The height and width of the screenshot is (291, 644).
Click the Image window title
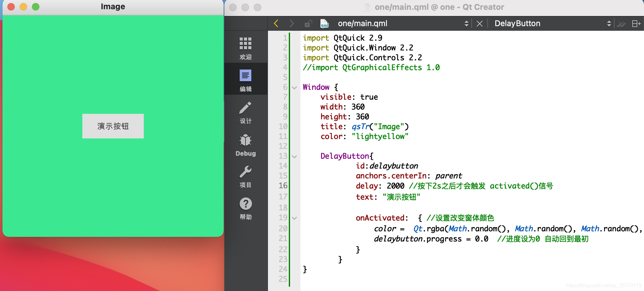[113, 6]
